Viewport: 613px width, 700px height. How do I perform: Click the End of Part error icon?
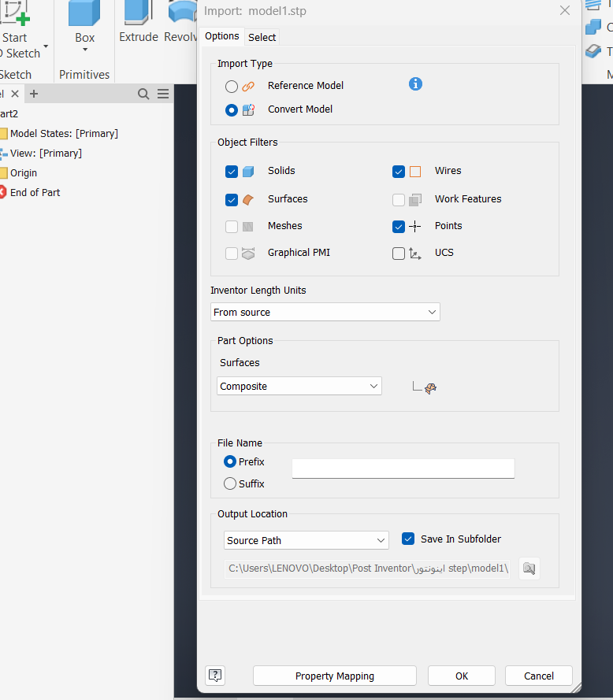pos(2,192)
